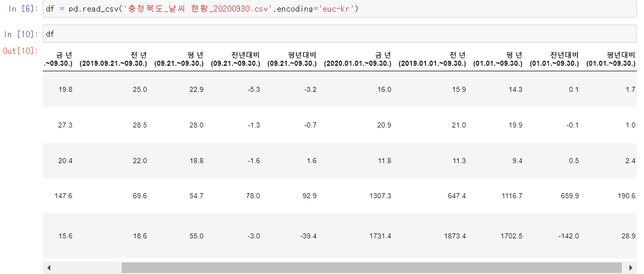Click the table cell with value 9.4
644x274 pixels.
click(517, 161)
